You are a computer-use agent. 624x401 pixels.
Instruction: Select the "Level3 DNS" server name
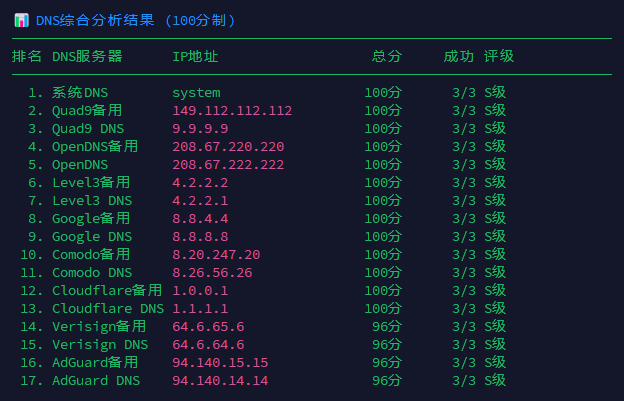tap(92, 201)
